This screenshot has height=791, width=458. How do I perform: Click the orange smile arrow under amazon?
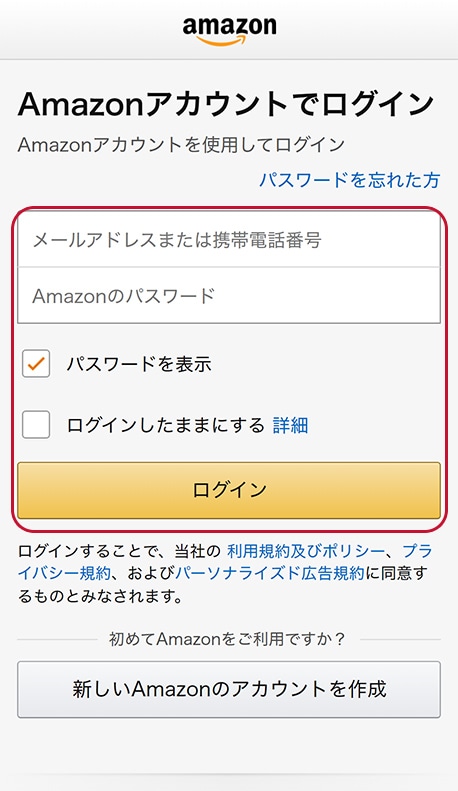pyautogui.click(x=220, y=40)
